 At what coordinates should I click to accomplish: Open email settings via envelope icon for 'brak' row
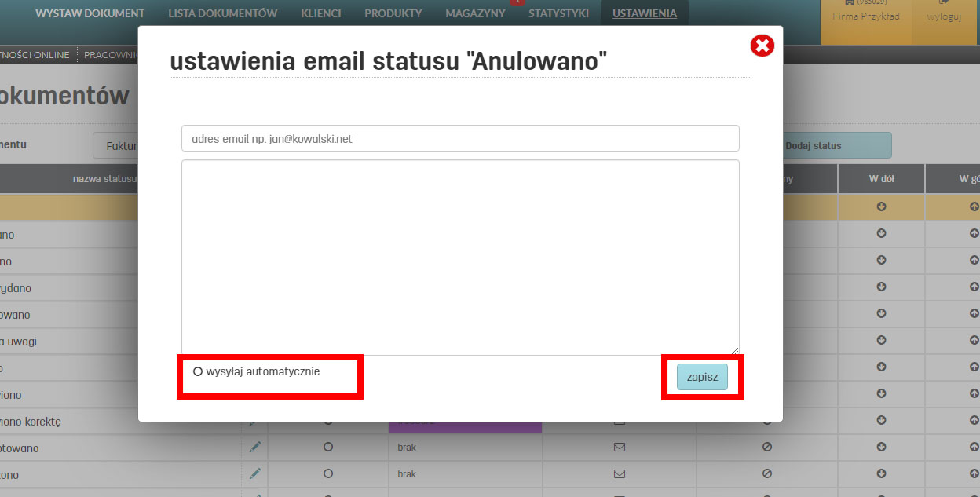coord(619,448)
